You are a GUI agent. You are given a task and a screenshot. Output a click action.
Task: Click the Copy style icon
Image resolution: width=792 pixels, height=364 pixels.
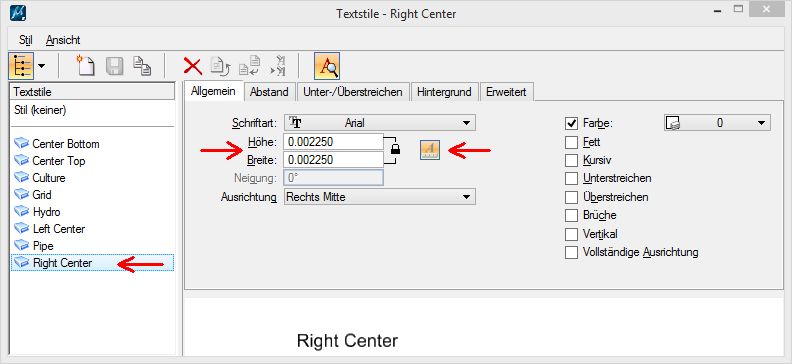[142, 66]
